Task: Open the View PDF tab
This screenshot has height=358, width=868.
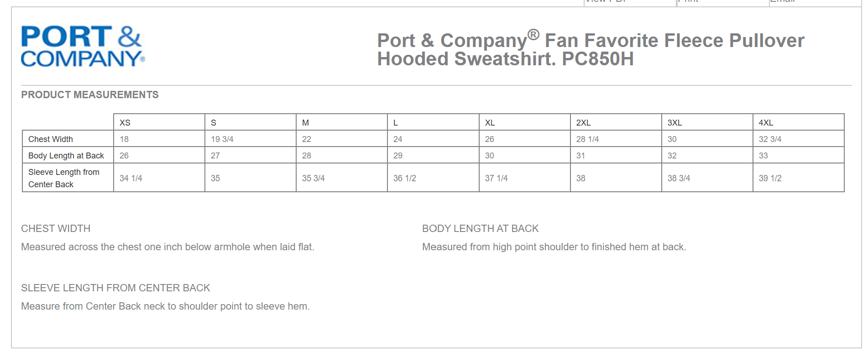Action: tap(630, 2)
